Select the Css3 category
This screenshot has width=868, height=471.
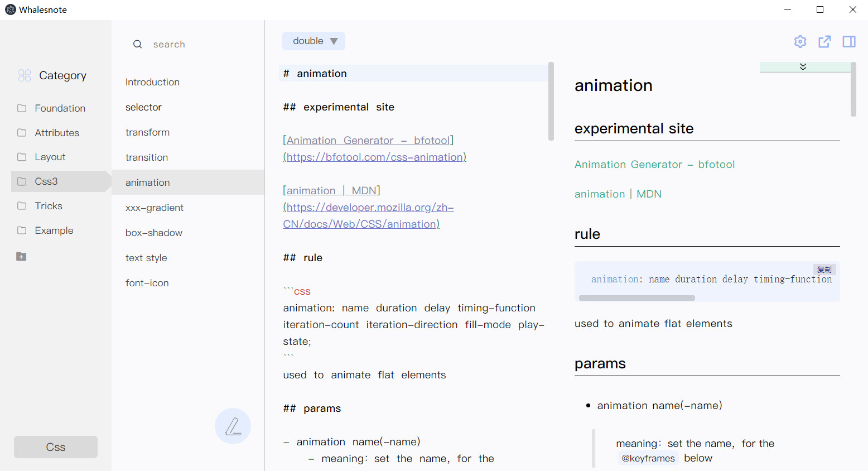(60, 181)
